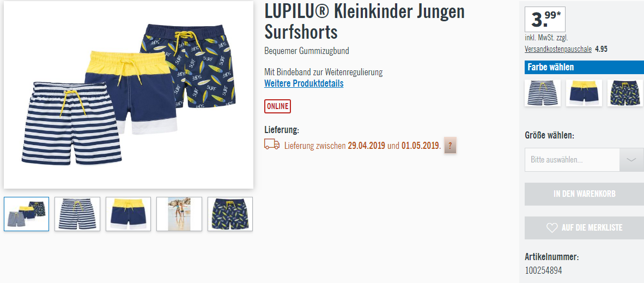Screen dimensions: 644x283
Task: Add item via 'Auf die Merkliste'
Action: pos(584,228)
